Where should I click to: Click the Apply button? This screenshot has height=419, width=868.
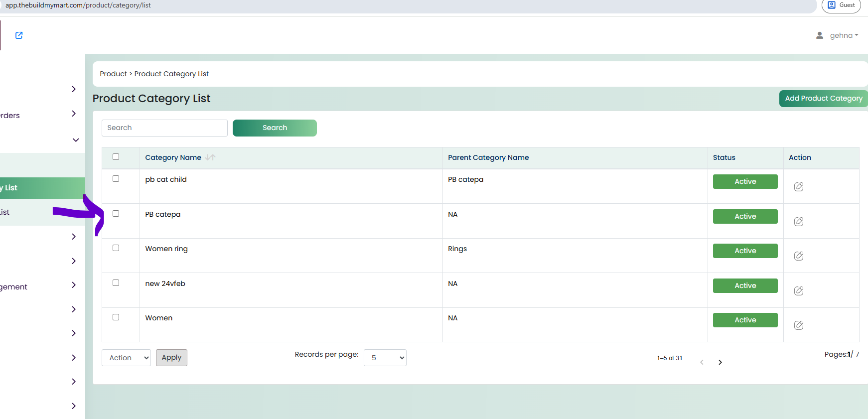(171, 358)
